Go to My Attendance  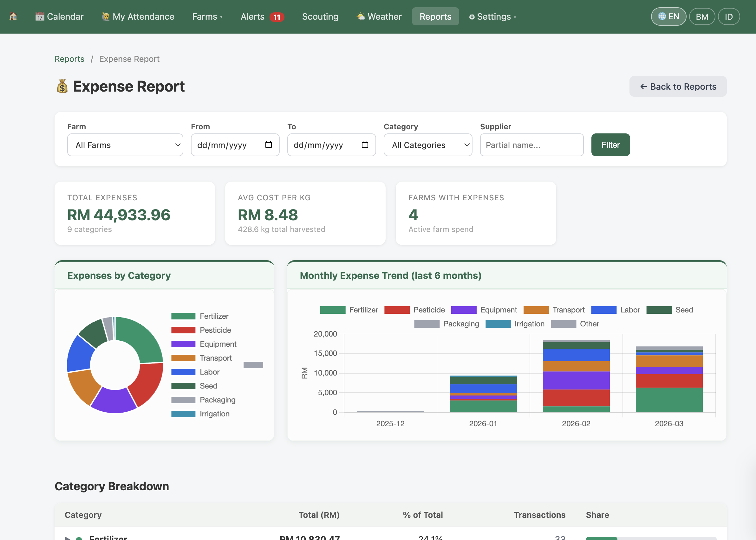click(138, 16)
